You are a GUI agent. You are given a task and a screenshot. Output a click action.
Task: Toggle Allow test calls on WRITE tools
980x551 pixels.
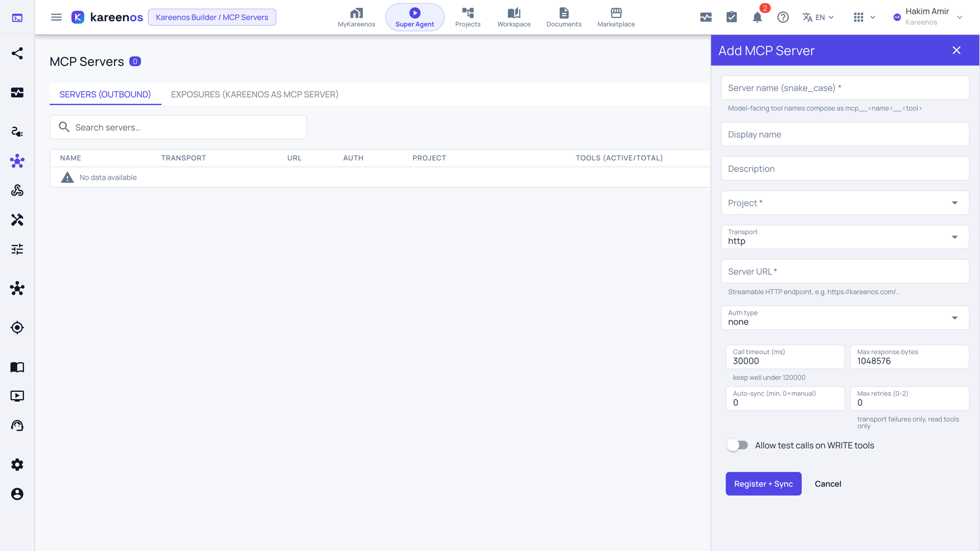click(737, 445)
